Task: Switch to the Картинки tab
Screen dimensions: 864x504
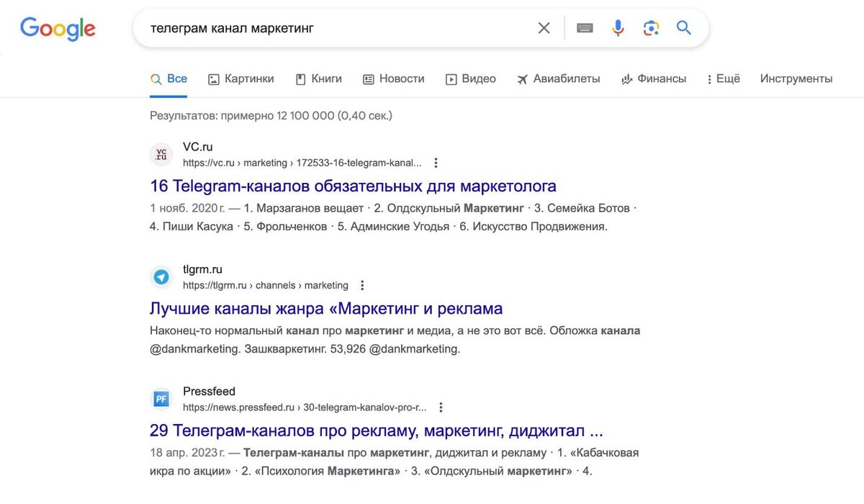Action: tap(241, 79)
